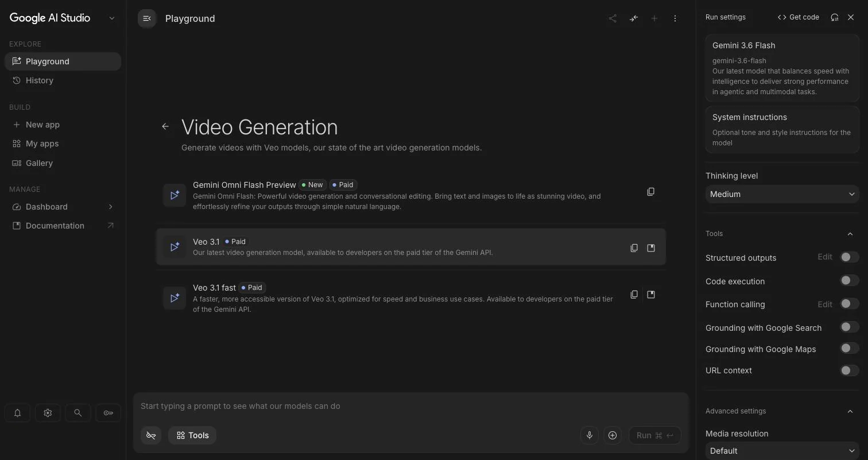Close the Run settings panel

click(x=851, y=17)
